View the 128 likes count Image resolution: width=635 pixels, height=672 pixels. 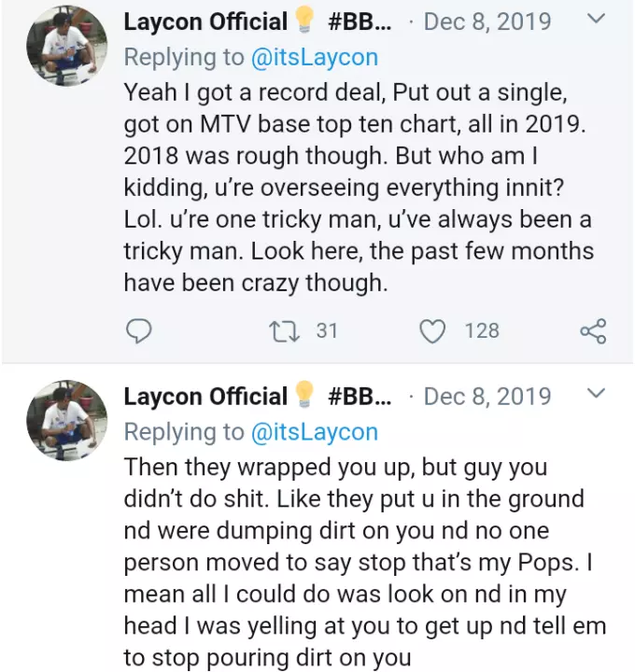482,330
